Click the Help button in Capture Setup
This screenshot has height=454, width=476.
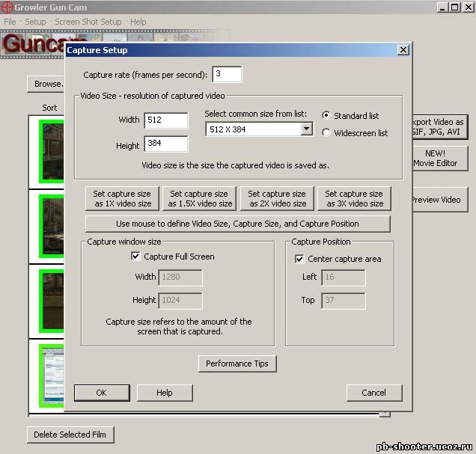coord(165,393)
